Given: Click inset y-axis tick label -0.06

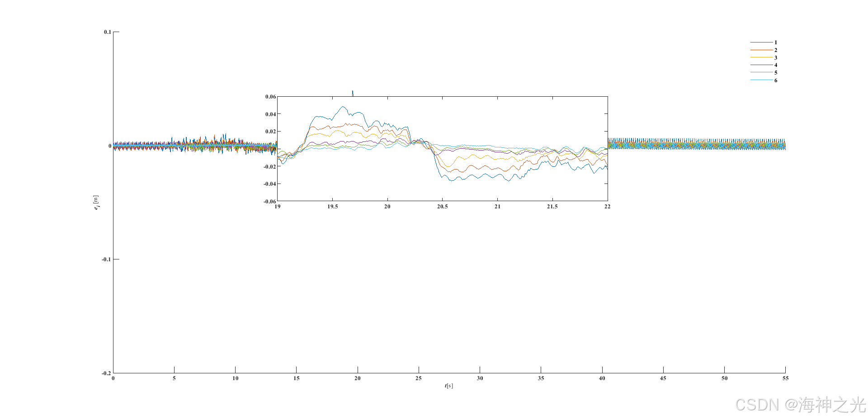Looking at the screenshot, I should tap(269, 202).
